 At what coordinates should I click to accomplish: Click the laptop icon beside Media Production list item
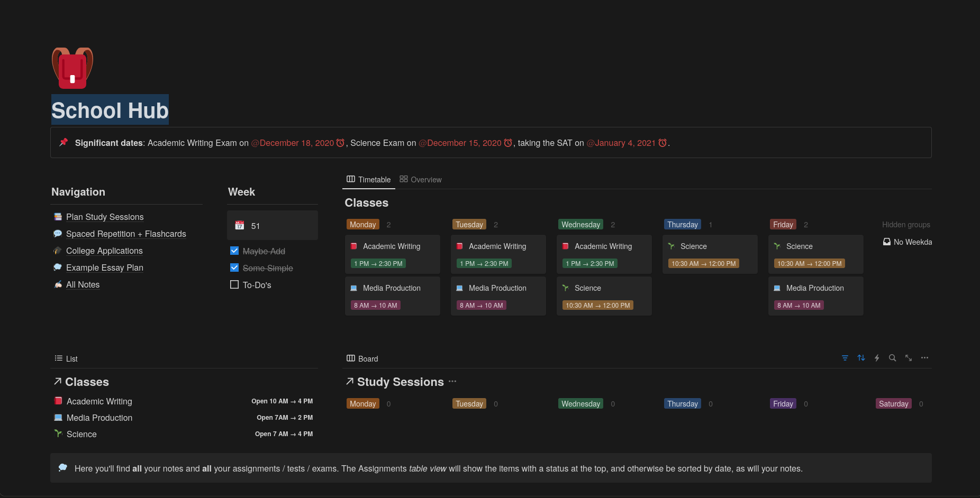click(x=58, y=417)
